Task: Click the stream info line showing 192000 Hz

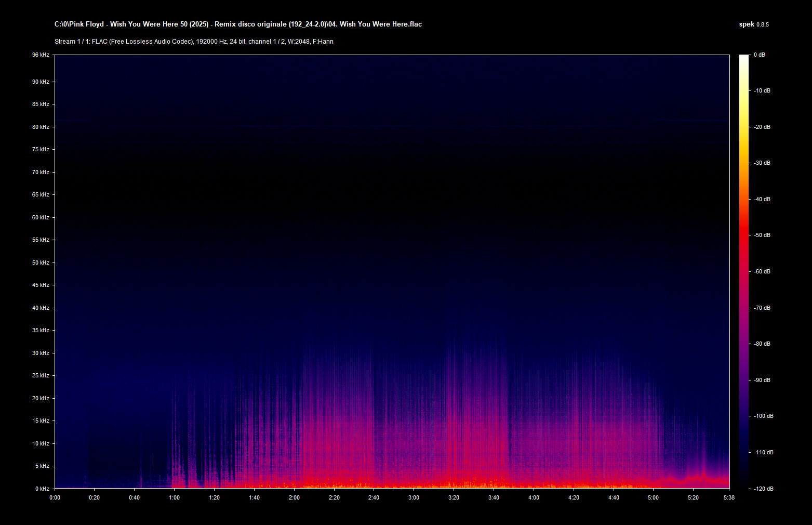Action: (x=194, y=42)
